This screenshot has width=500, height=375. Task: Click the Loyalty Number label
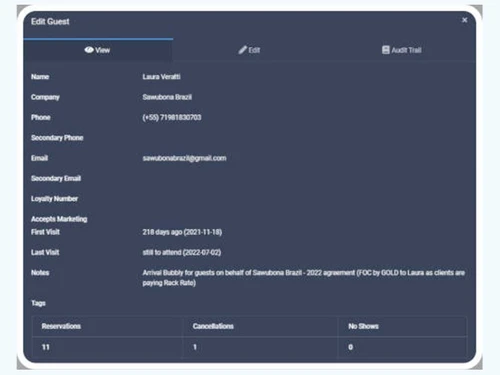[x=54, y=199]
